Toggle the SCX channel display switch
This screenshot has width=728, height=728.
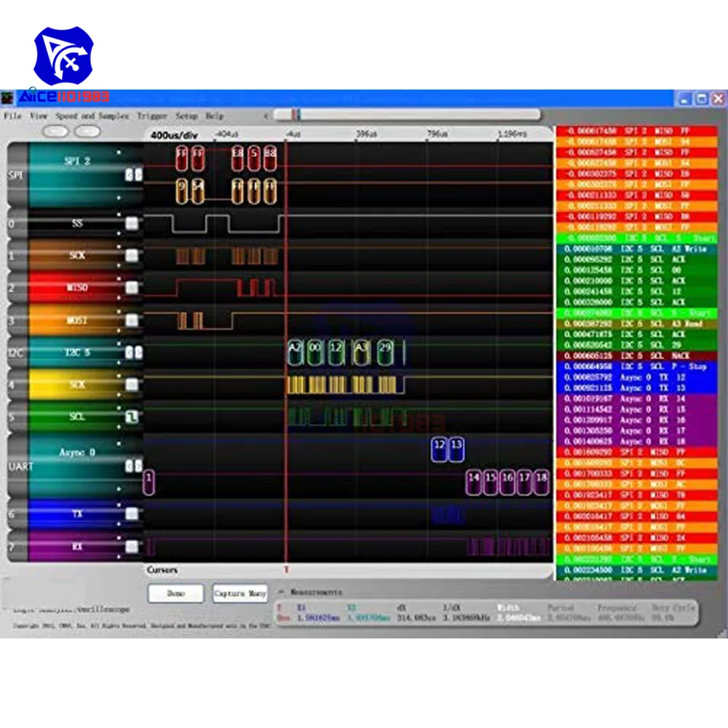coord(132,256)
